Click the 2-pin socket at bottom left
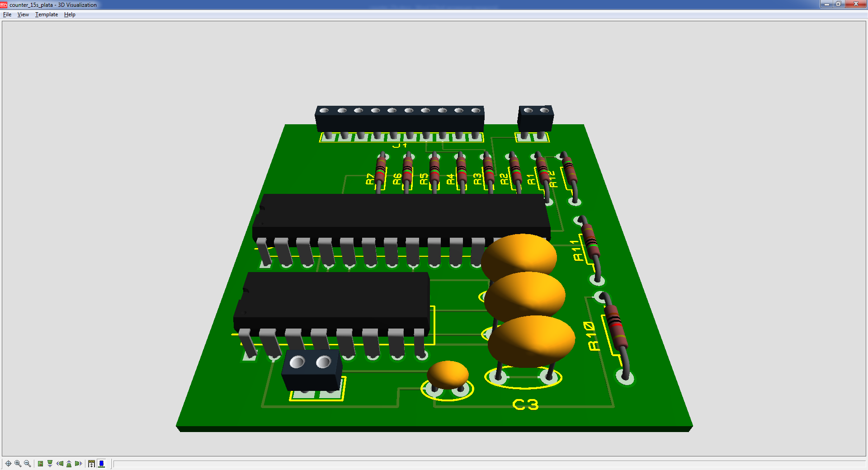Screen dimensions: 868x470 [312, 370]
